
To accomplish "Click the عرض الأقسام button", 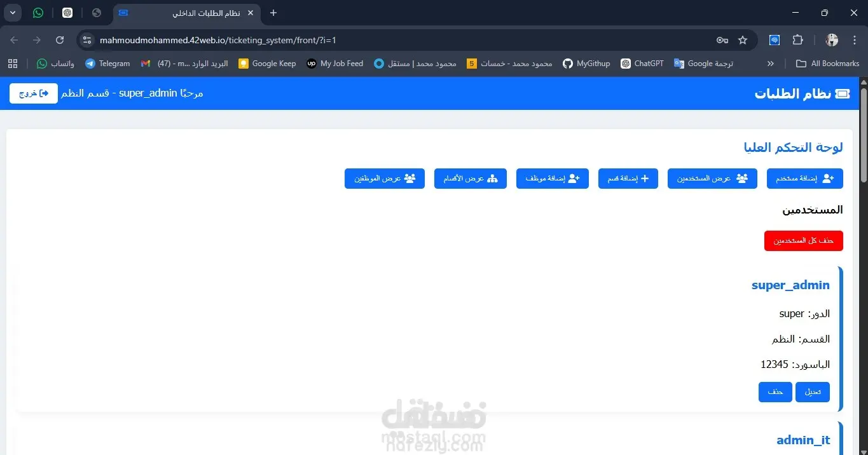I will [x=471, y=179].
